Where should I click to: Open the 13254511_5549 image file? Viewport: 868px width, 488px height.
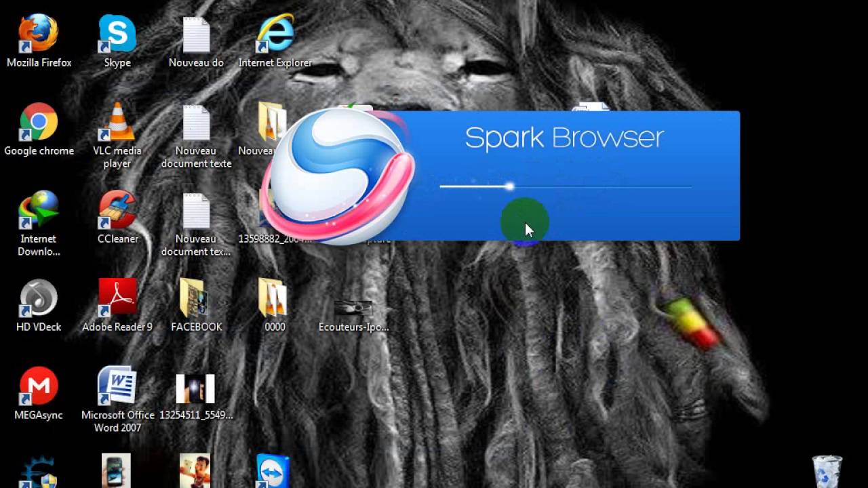(x=196, y=386)
